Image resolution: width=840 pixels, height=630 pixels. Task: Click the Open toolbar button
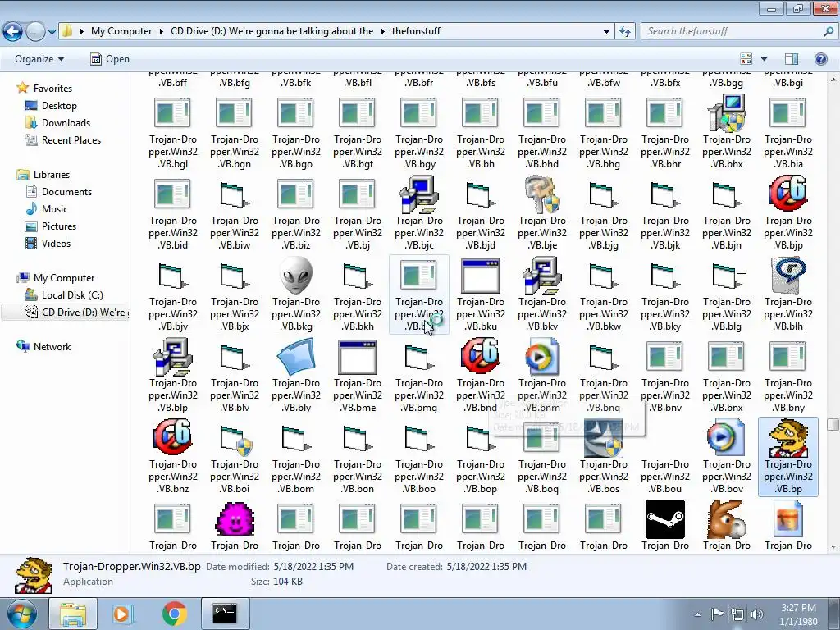point(110,59)
